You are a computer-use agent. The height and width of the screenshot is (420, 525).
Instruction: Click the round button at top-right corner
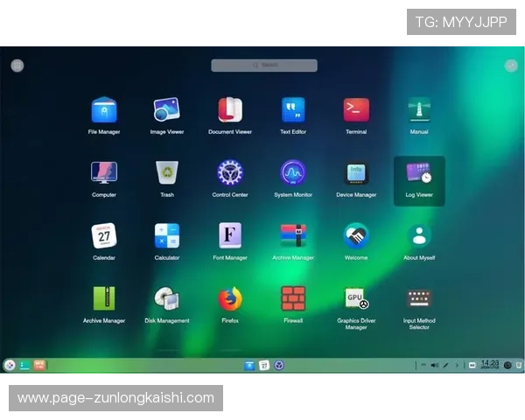click(x=511, y=66)
